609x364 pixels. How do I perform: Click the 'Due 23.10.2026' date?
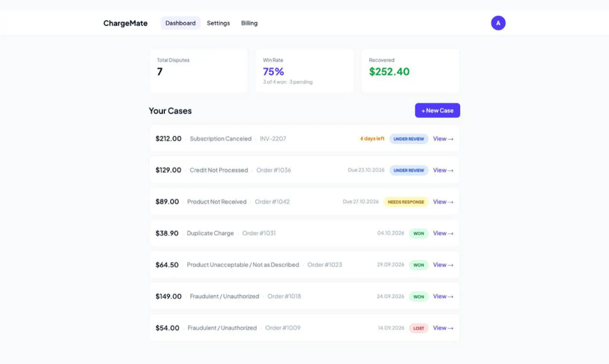(x=366, y=170)
